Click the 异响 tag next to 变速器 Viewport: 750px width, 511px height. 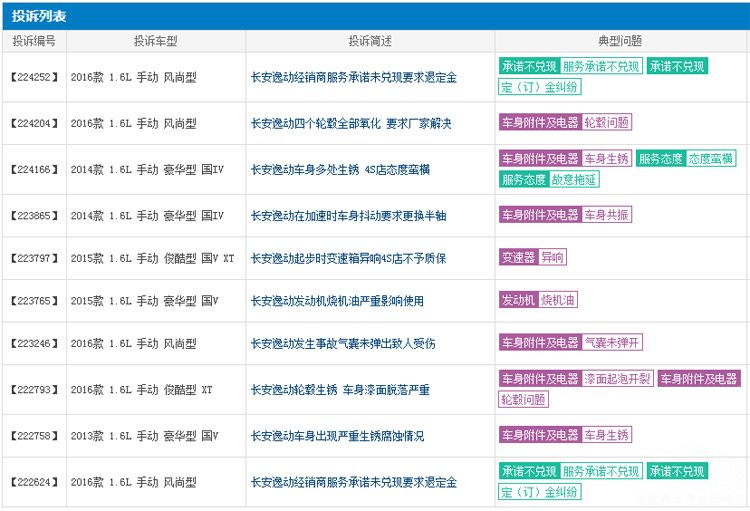coord(552,257)
